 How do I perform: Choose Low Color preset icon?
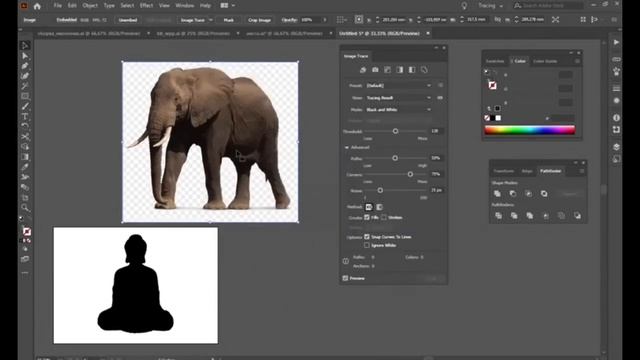click(x=387, y=70)
